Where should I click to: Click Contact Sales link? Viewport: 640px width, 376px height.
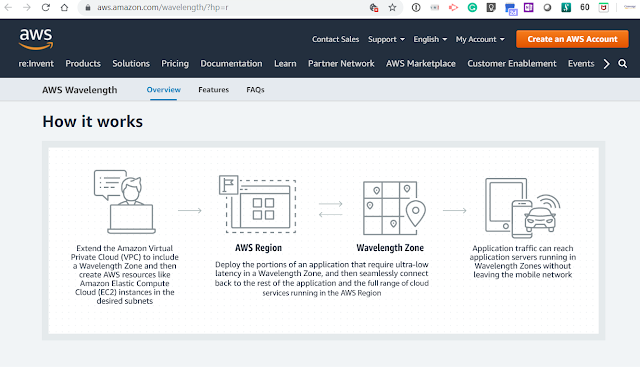tap(336, 39)
